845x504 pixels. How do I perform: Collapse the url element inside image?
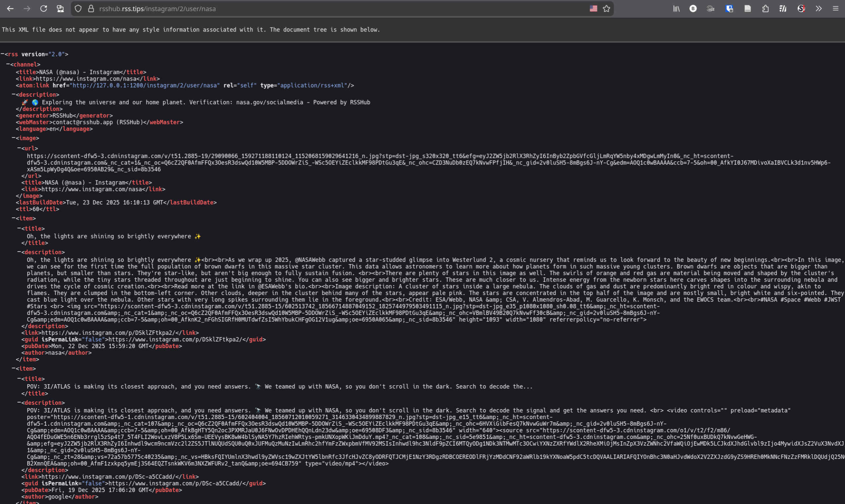(x=19, y=148)
